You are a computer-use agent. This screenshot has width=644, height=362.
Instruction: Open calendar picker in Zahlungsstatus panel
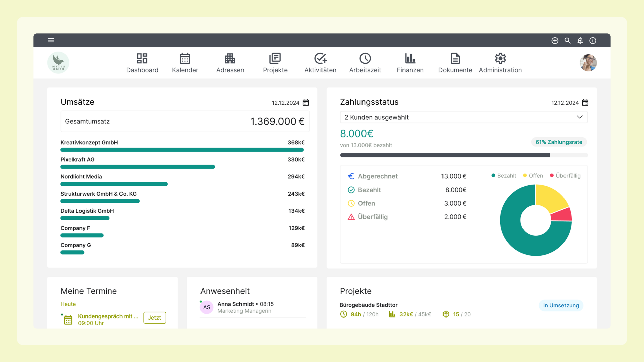point(585,103)
